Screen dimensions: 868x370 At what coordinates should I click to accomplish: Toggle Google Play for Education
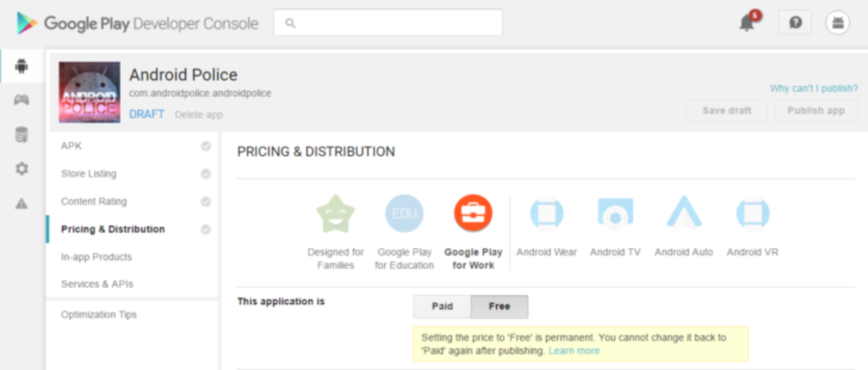click(x=404, y=214)
